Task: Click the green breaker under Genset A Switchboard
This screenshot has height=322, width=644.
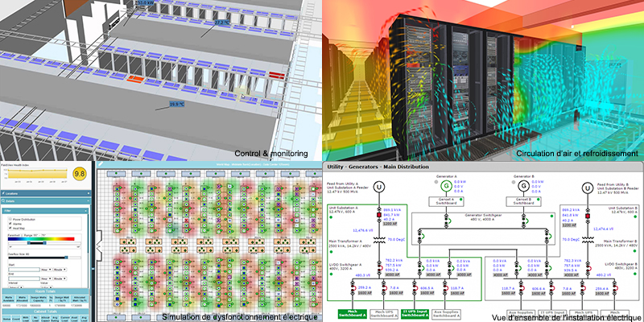Action: pyautogui.click(x=447, y=220)
